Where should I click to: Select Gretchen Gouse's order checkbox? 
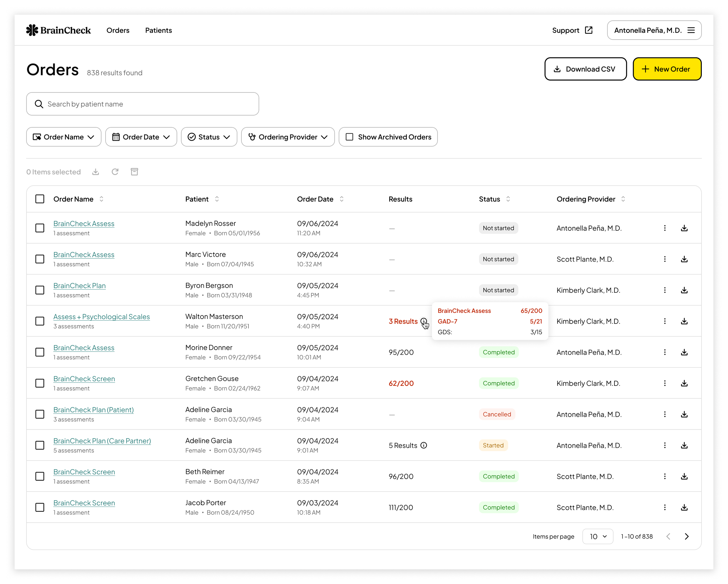click(x=40, y=383)
